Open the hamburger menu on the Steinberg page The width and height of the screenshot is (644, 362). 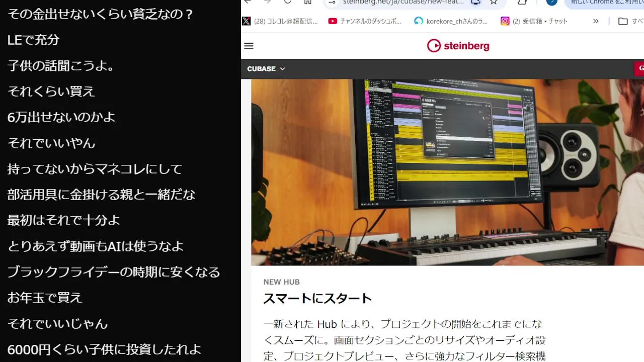pyautogui.click(x=249, y=46)
